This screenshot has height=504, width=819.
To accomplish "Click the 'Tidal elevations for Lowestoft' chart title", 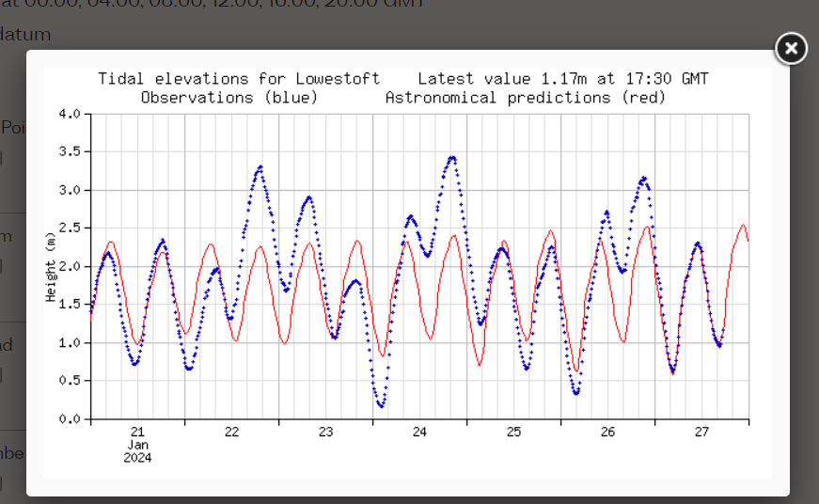I will (239, 79).
